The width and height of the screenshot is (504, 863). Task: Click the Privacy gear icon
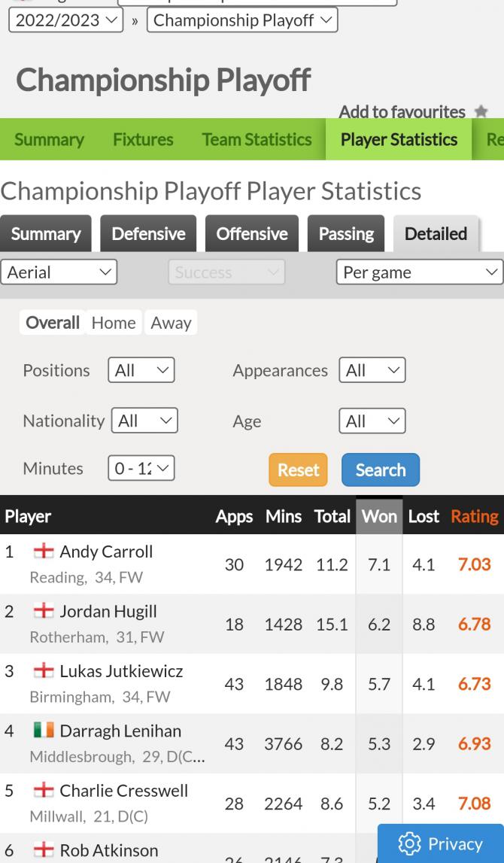click(410, 844)
